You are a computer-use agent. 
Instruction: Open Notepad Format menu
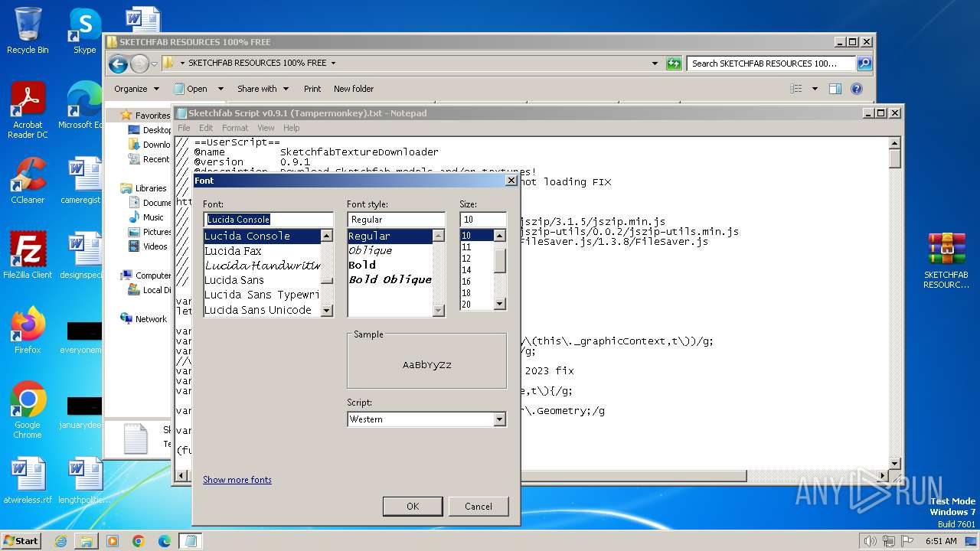(235, 128)
